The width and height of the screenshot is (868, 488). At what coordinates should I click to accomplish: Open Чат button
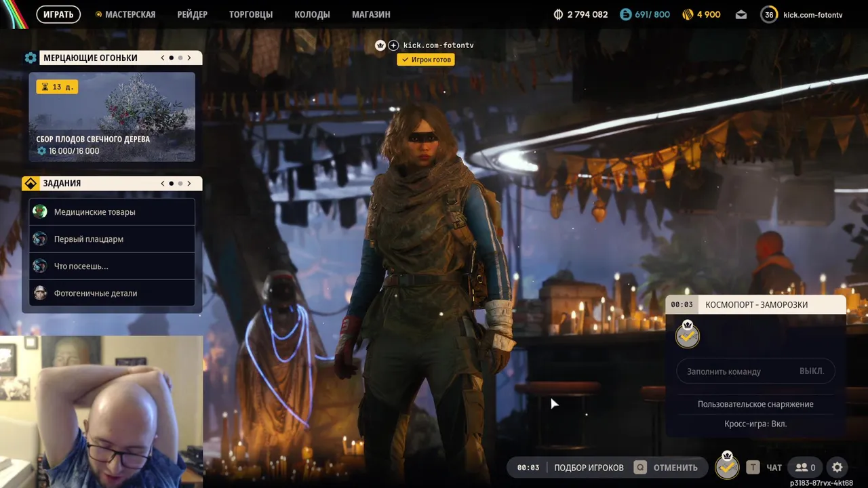tap(774, 467)
